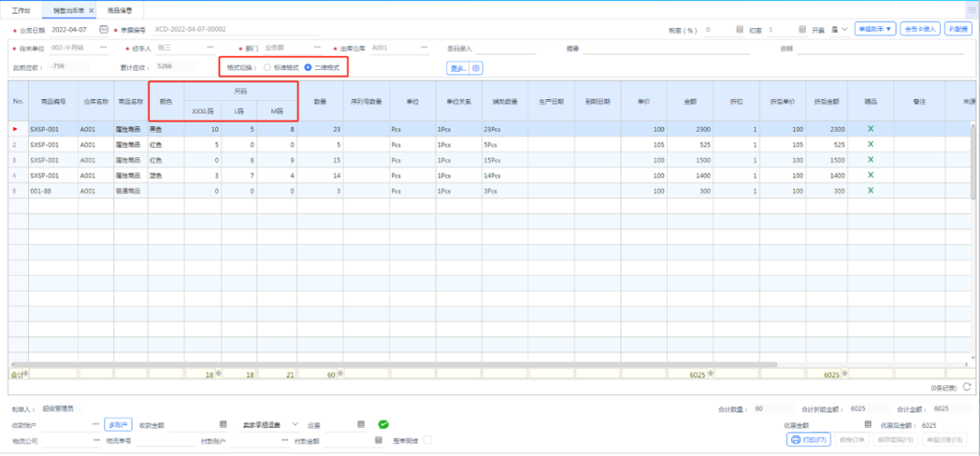Select the 二维格式 radio option
This screenshot has width=980, height=456.
click(309, 68)
